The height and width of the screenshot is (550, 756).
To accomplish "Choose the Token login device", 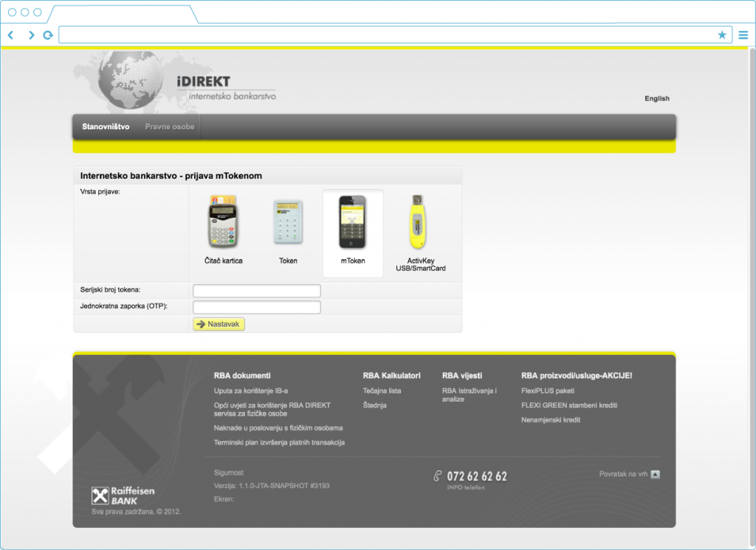I will [x=288, y=231].
